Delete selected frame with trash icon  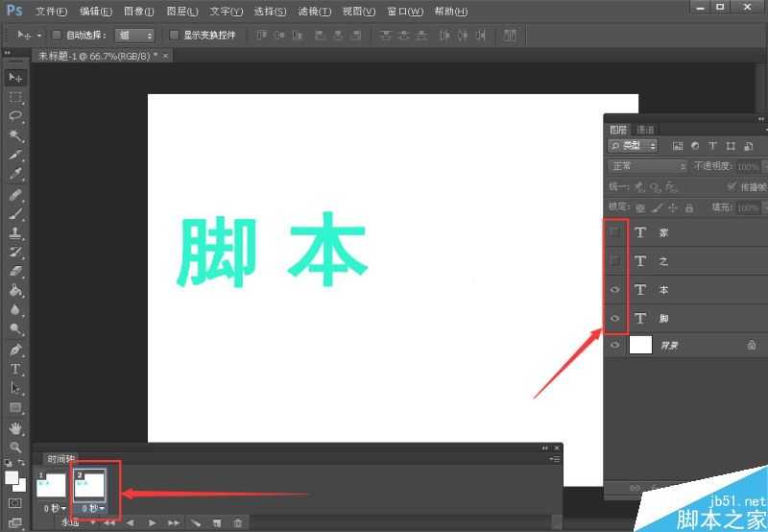pos(238,522)
